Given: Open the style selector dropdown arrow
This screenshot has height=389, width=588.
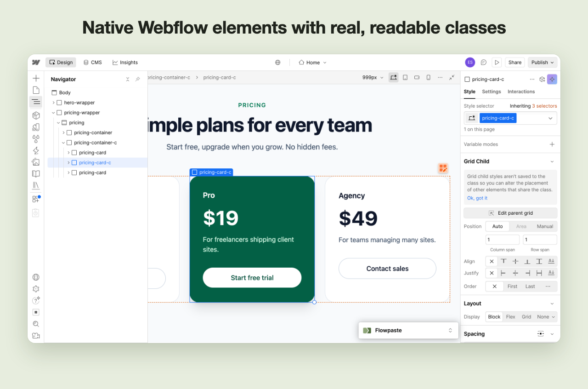Looking at the screenshot, I should point(550,118).
